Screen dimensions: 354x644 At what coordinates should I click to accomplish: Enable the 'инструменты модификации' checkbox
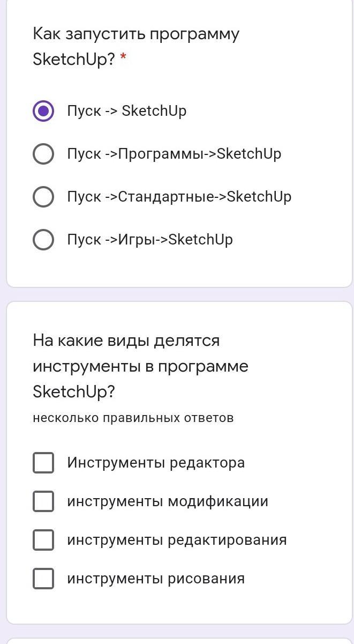(x=43, y=501)
